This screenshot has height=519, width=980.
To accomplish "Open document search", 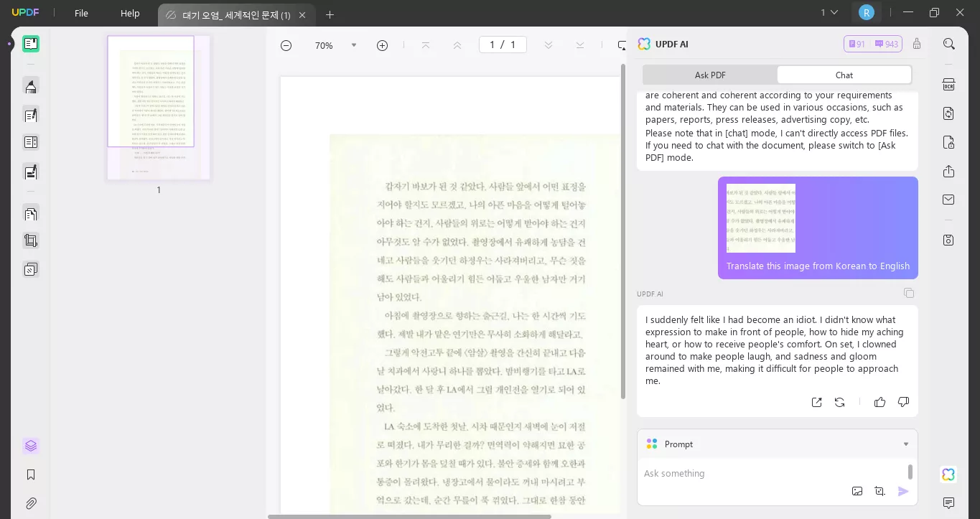I will pos(949,44).
